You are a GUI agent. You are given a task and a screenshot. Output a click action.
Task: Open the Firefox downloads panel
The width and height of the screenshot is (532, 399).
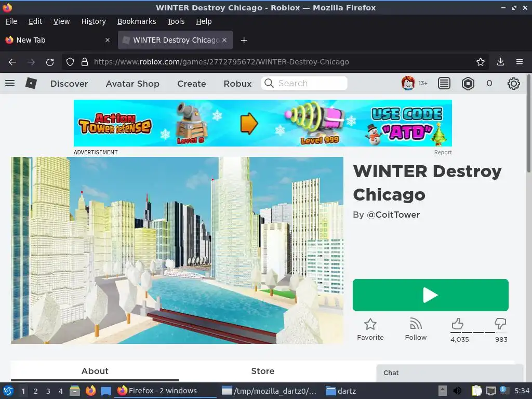coord(500,62)
